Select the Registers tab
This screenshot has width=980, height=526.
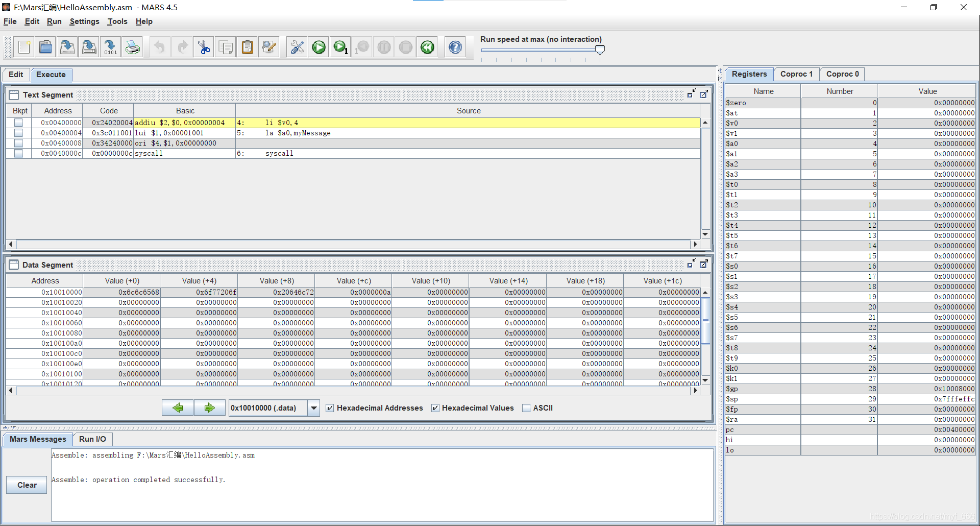[x=749, y=74]
